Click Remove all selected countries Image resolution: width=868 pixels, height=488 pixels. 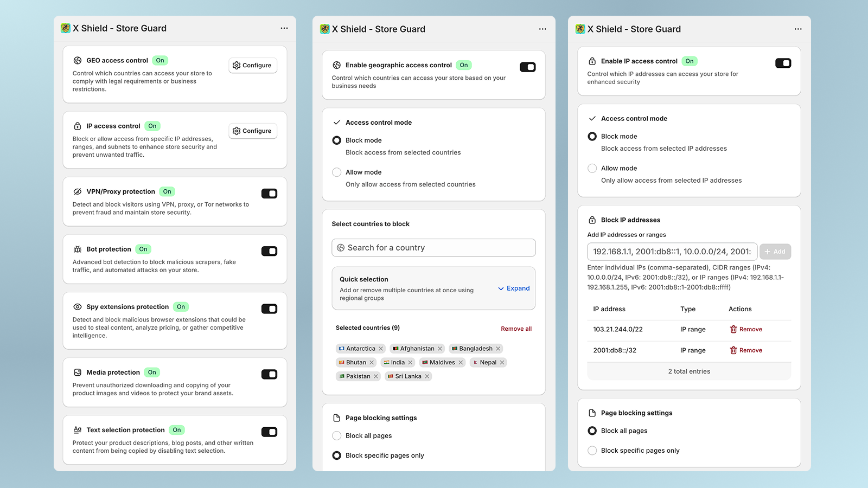516,329
